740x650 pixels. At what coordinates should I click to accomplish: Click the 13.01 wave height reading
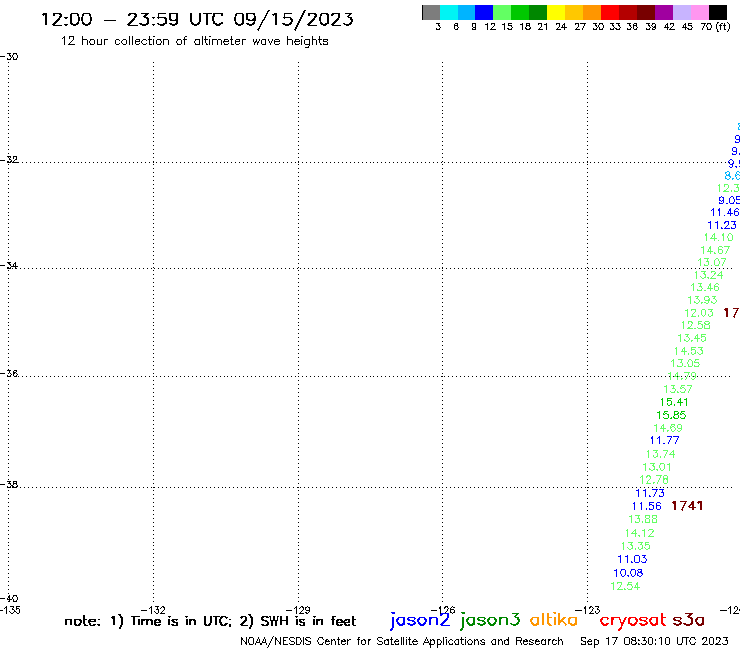[x=657, y=467]
